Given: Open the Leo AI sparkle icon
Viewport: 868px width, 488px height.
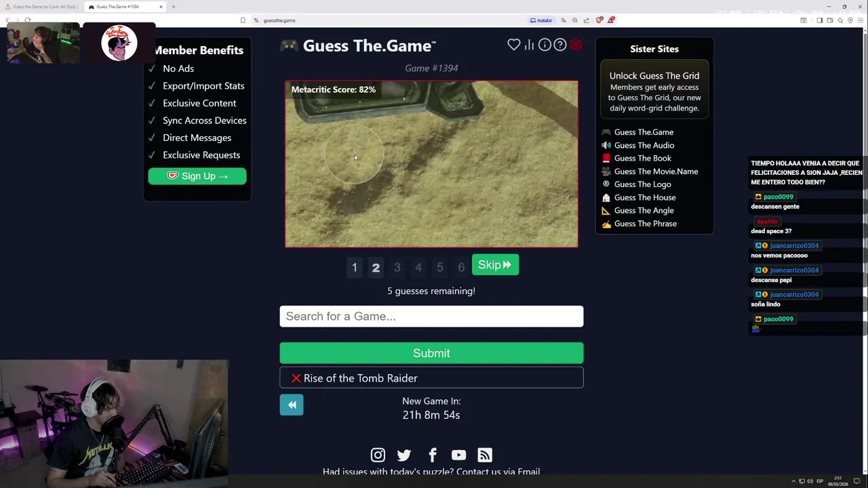Looking at the screenshot, I should coord(840,20).
